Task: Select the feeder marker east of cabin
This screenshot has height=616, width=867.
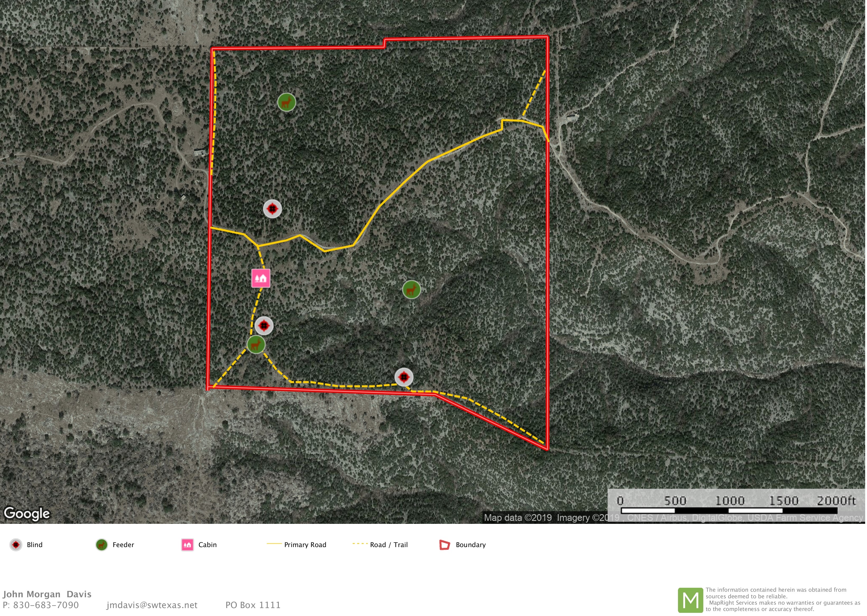Action: click(x=411, y=290)
